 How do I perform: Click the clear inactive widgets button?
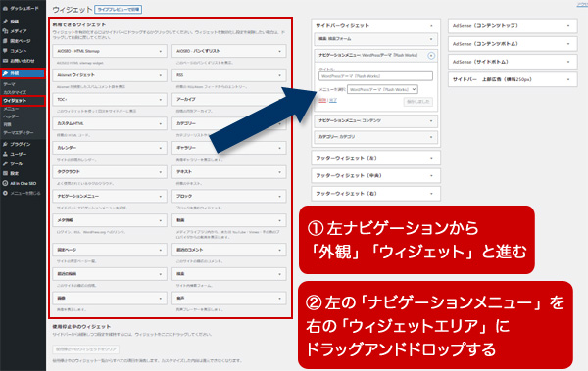click(86, 349)
